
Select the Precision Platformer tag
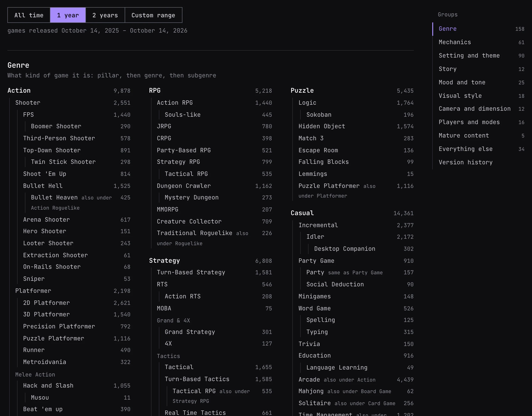[59, 327]
